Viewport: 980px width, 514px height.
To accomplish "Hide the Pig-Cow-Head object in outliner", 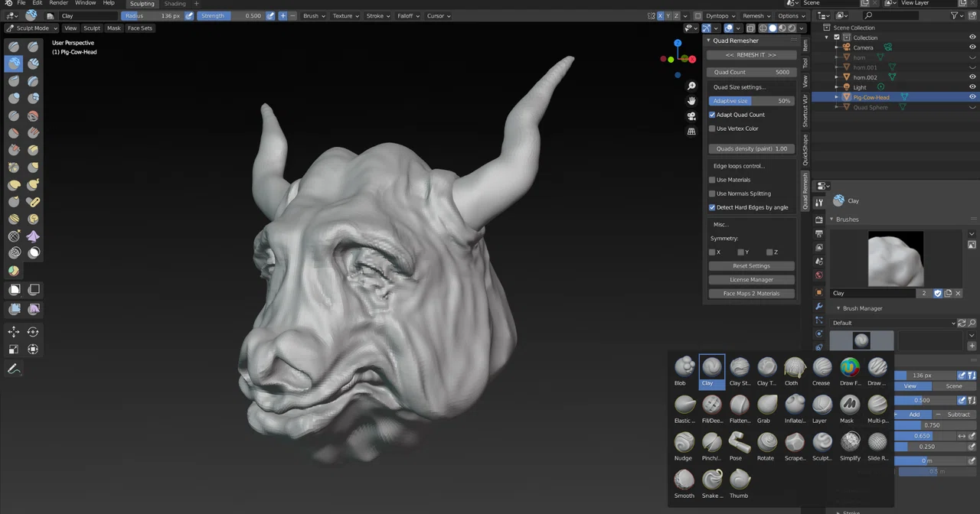I will pos(972,97).
